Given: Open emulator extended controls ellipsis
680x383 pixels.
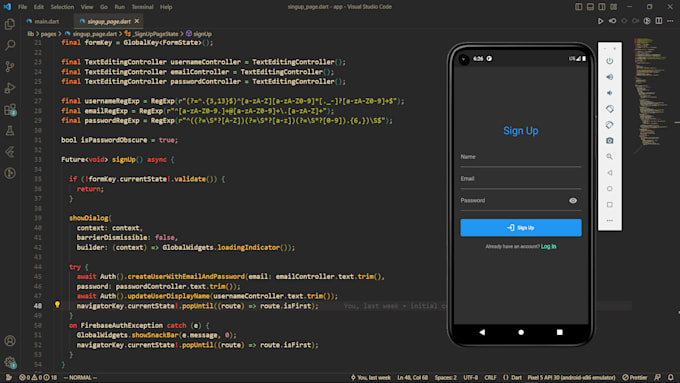Looking at the screenshot, I should pyautogui.click(x=609, y=220).
